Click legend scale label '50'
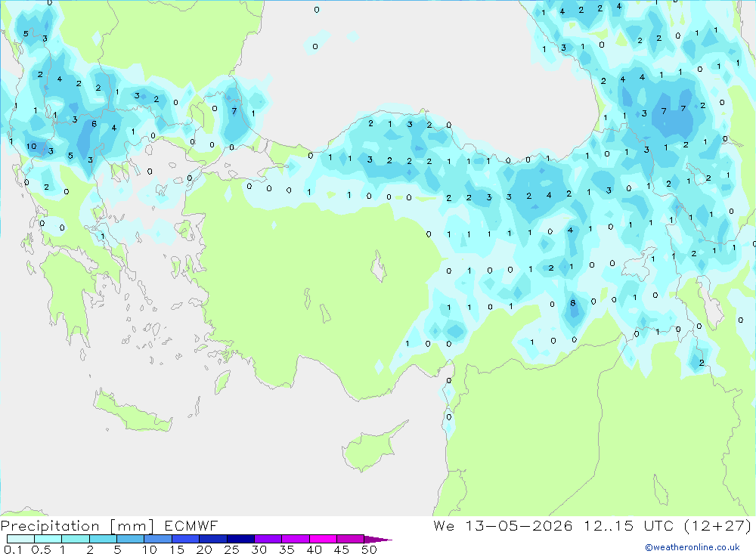 (x=370, y=549)
